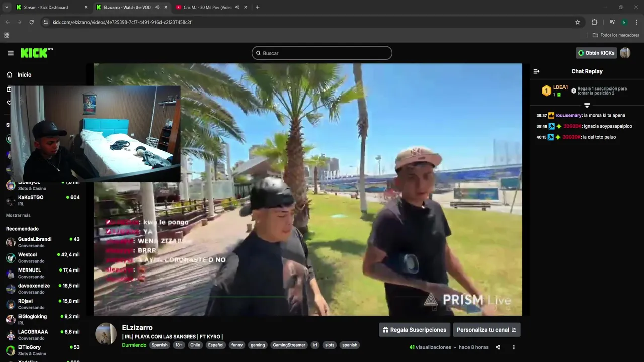Open Personaliza tu canal link
Image resolution: width=644 pixels, height=362 pixels.
click(x=487, y=330)
